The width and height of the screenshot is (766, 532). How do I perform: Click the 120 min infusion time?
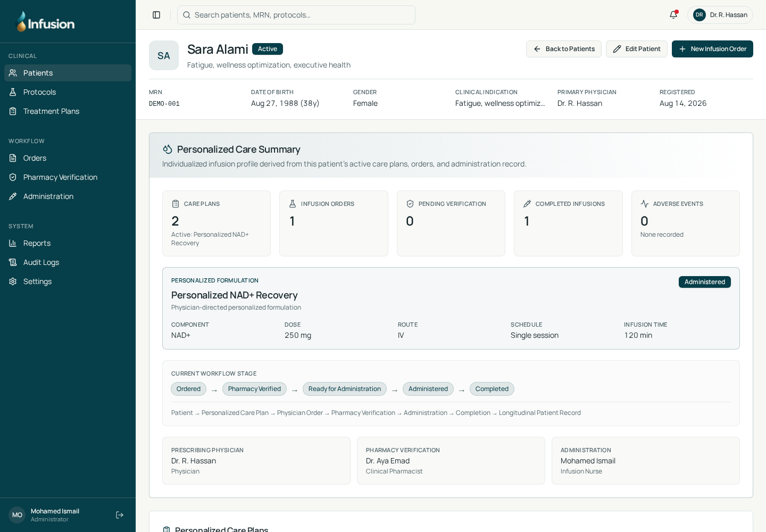point(638,335)
